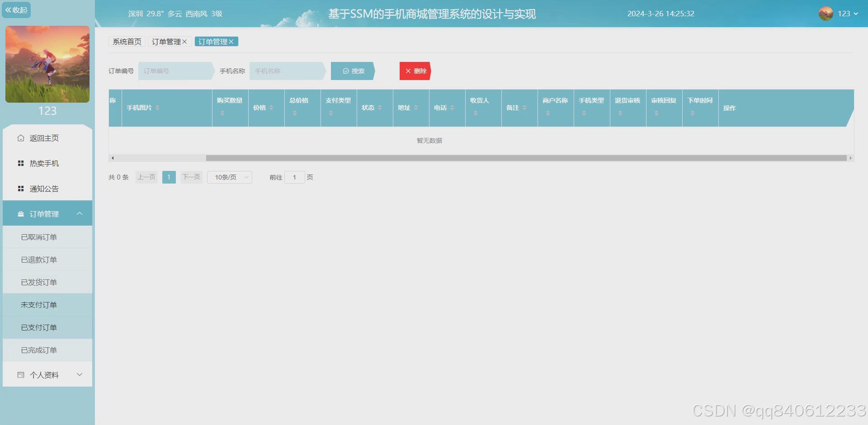
Task: Select 未支付订单 in the sidebar menu
Action: 38,304
